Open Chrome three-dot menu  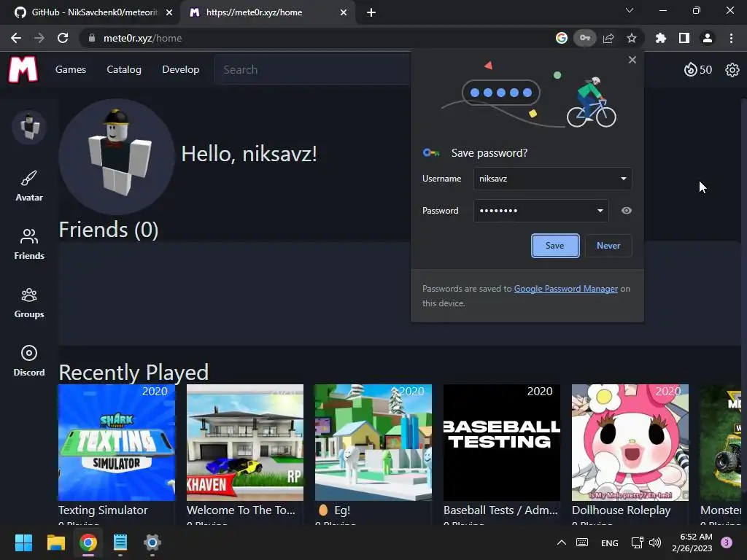[x=731, y=38]
